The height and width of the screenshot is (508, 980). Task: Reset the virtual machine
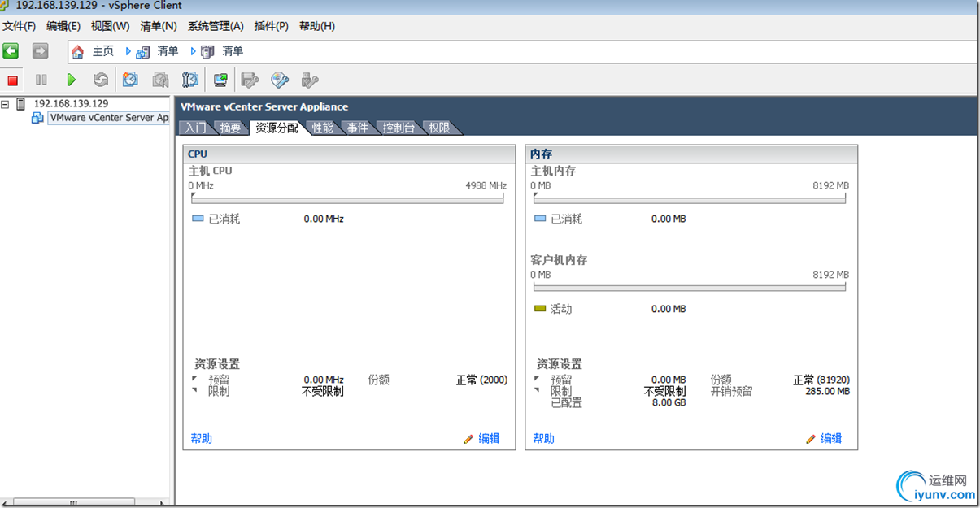tap(100, 80)
